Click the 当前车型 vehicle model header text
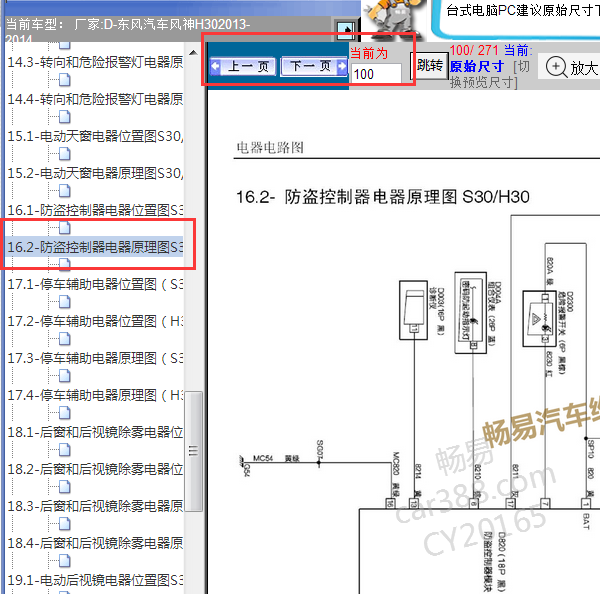This screenshot has width=600, height=594. pyautogui.click(x=127, y=29)
